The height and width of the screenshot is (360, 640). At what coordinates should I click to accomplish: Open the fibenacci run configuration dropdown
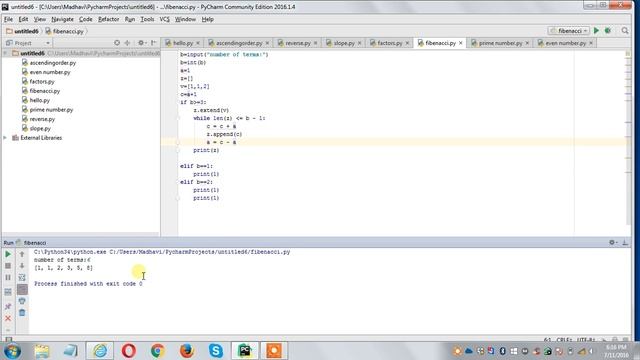569,31
